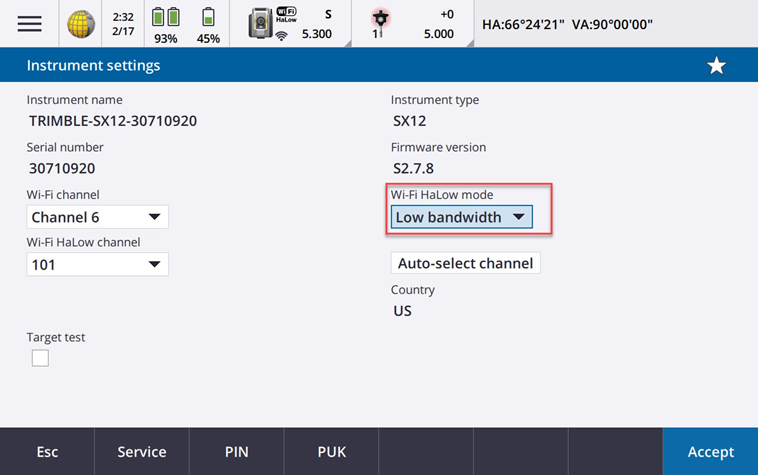Open the hamburger main menu
This screenshot has height=475, width=758.
click(x=30, y=24)
